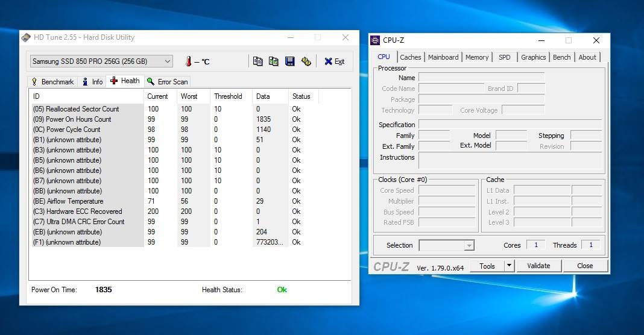The image size is (644, 335).
Task: Open the processor Selection combo box
Action: pyautogui.click(x=446, y=245)
